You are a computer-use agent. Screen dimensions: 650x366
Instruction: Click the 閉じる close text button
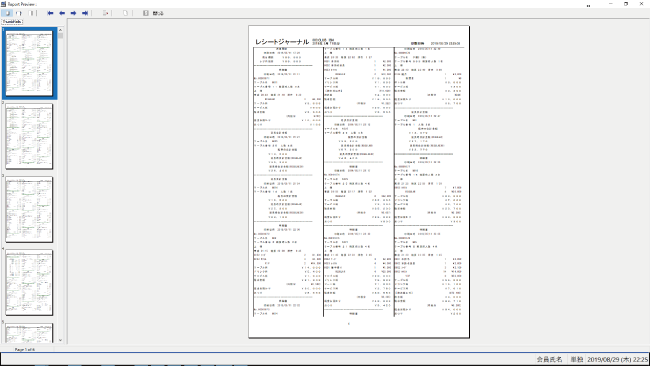[158, 13]
